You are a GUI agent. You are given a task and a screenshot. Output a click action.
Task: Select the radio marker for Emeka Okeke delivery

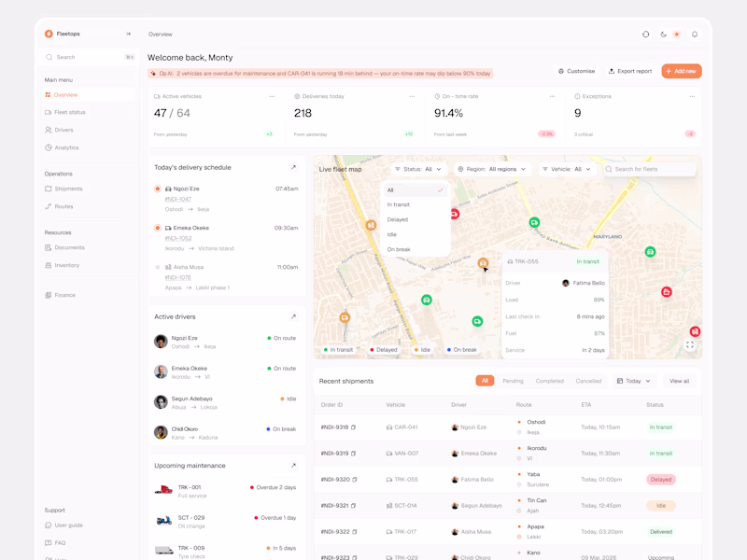(x=157, y=228)
